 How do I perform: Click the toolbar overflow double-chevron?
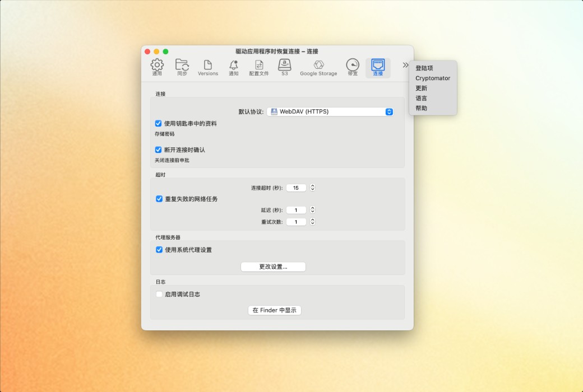pos(405,65)
